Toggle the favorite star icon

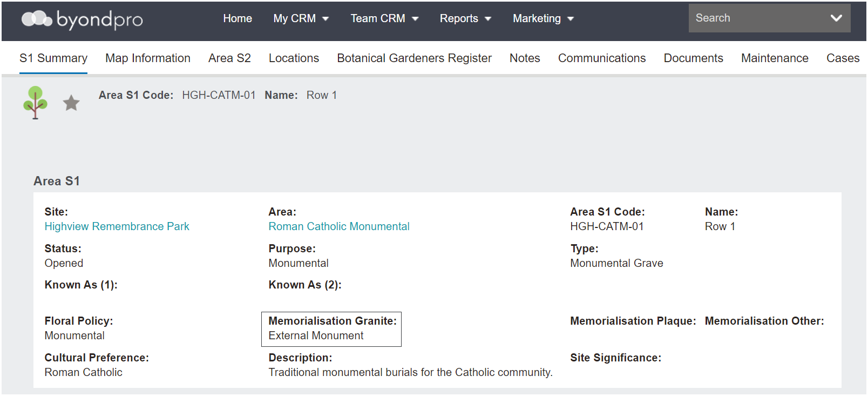71,103
